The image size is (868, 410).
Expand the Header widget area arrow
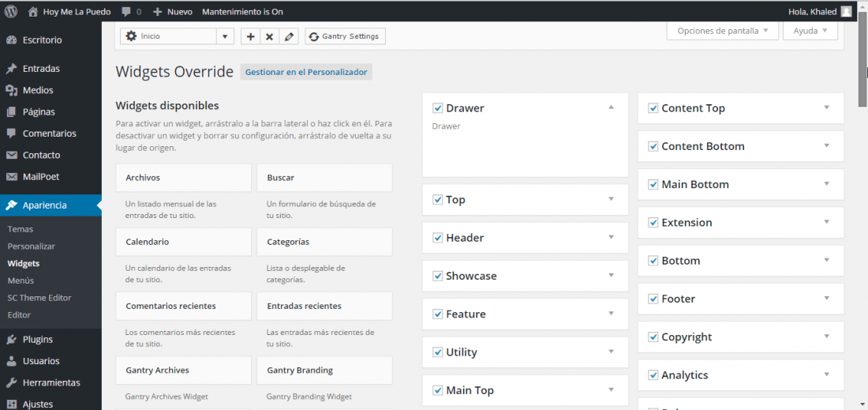611,237
